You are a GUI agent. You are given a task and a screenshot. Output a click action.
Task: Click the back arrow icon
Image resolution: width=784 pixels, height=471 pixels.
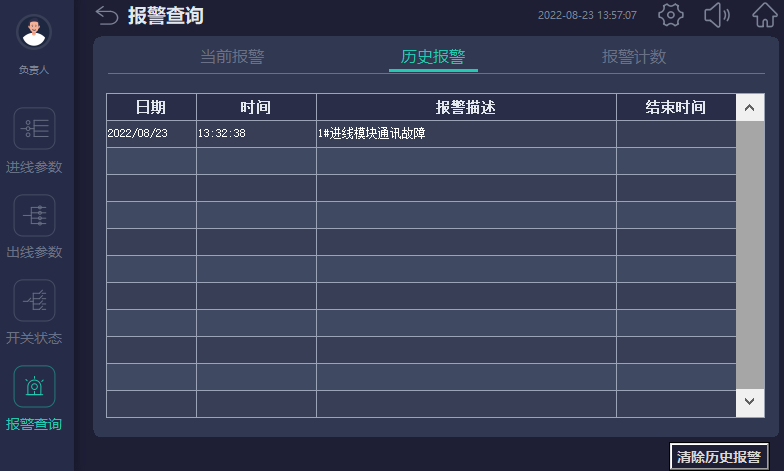click(107, 15)
